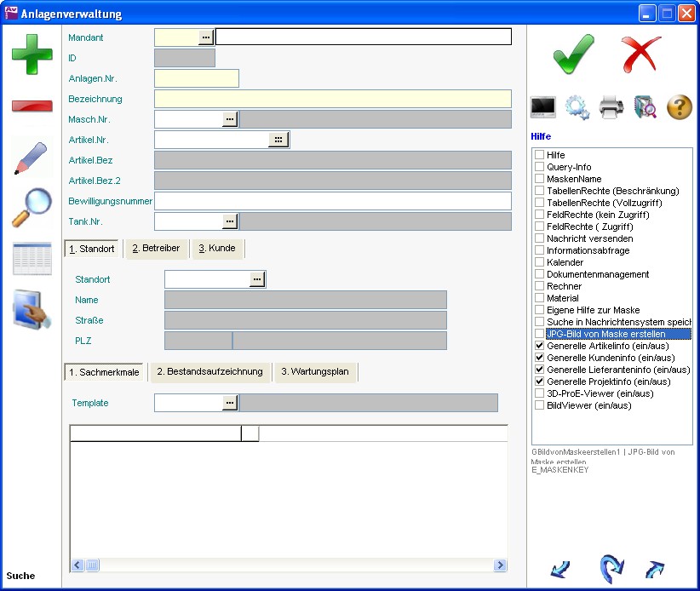Select the 2. Bestandsaufzeichnung tab
This screenshot has width=700, height=591.
[209, 372]
